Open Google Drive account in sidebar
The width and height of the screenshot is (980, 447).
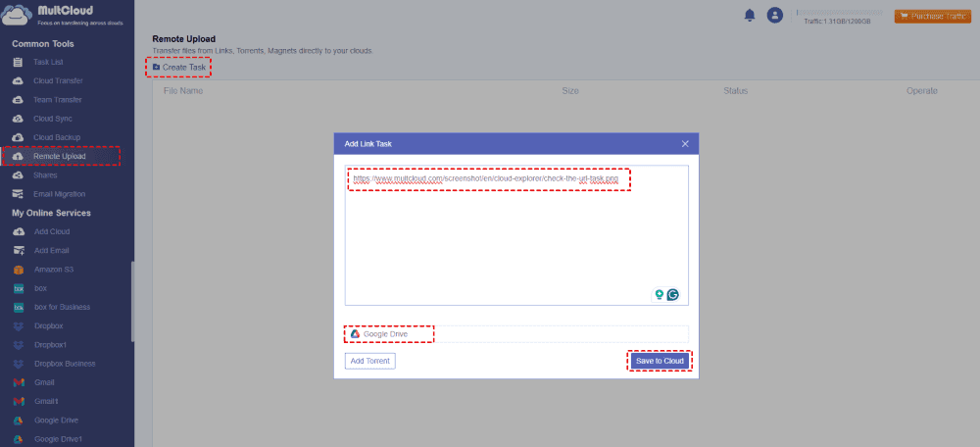[56, 421]
